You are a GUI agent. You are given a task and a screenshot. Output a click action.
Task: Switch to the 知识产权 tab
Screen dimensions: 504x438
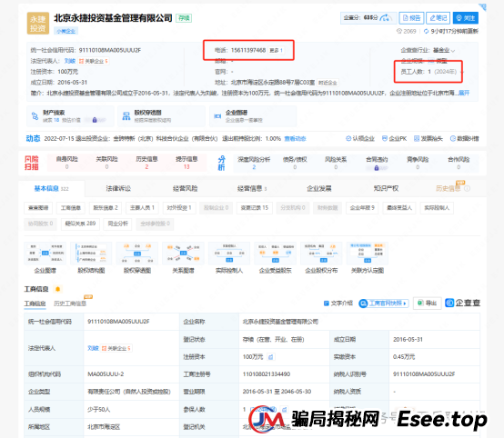tap(386, 188)
